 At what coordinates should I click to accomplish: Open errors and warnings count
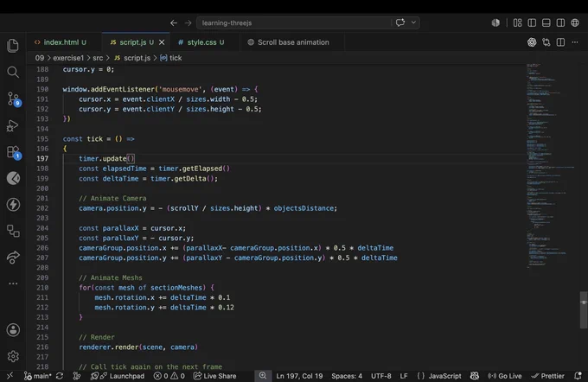[x=169, y=376]
